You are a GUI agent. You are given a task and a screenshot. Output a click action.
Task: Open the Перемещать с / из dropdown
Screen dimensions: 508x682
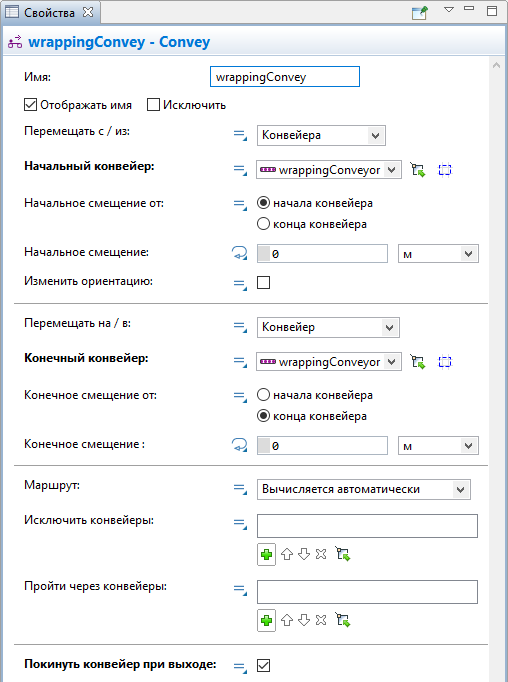[x=321, y=135]
